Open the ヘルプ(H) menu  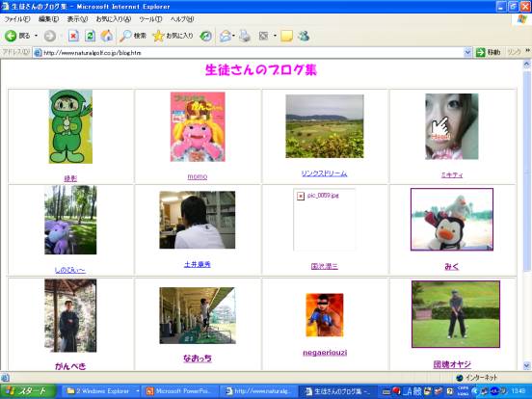pyautogui.click(x=182, y=19)
